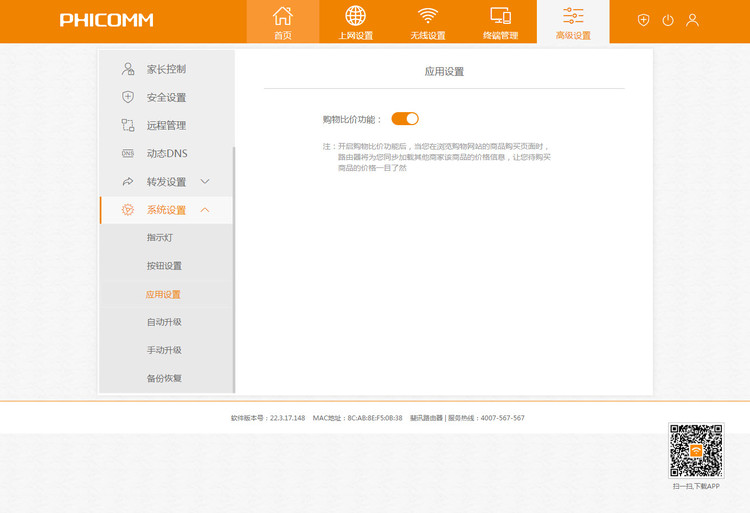The height and width of the screenshot is (513, 750).
Task: Click the QR code for app download
Action: [x=696, y=450]
